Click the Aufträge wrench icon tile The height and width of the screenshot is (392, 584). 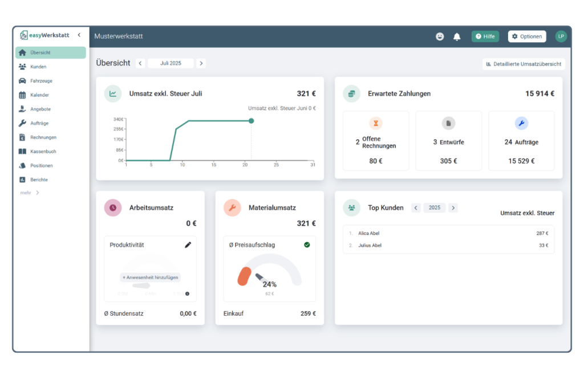[x=521, y=123]
